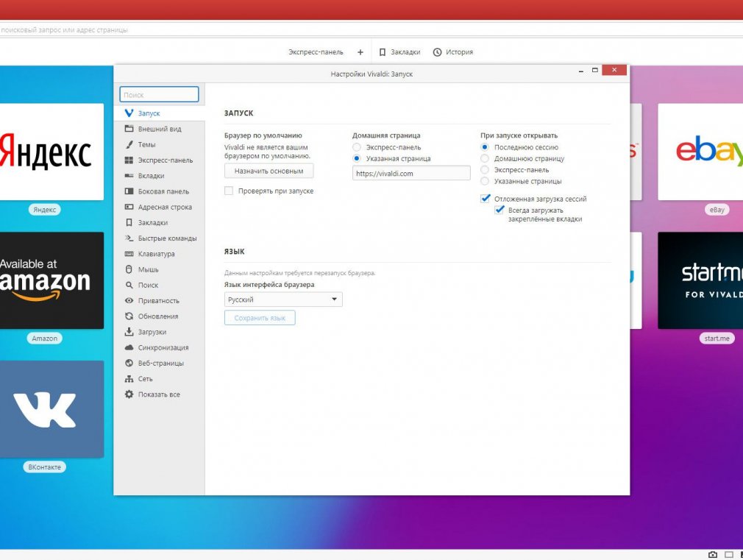Select Экспресс-панель as home page radio

click(x=357, y=147)
